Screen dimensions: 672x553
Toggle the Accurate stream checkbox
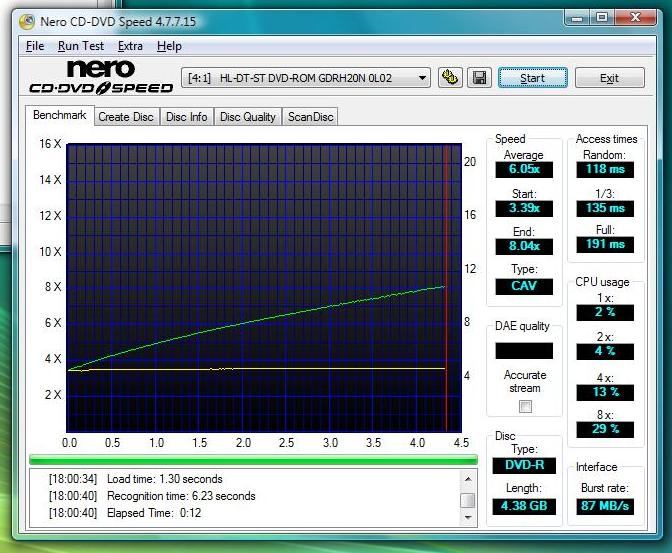525,406
